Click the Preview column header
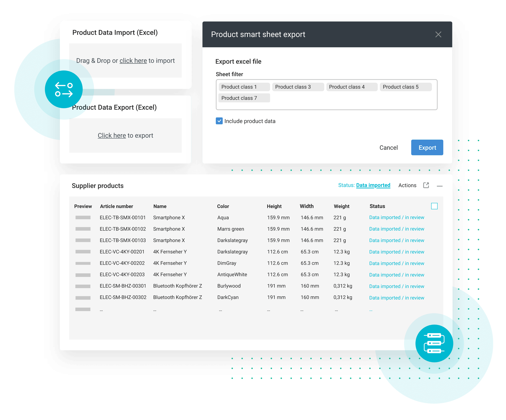Viewport: 506px width, 420px height. click(83, 206)
